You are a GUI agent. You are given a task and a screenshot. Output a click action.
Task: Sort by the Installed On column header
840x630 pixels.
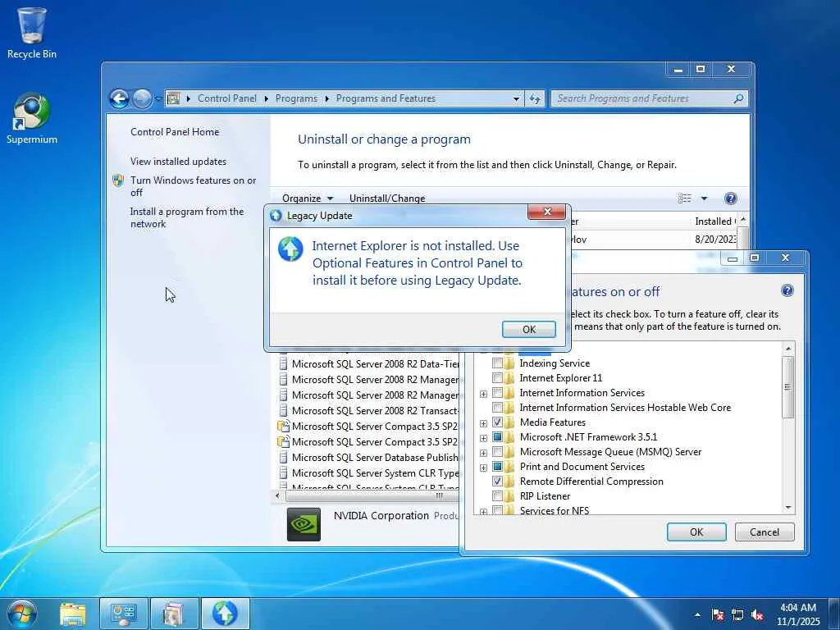(x=715, y=221)
